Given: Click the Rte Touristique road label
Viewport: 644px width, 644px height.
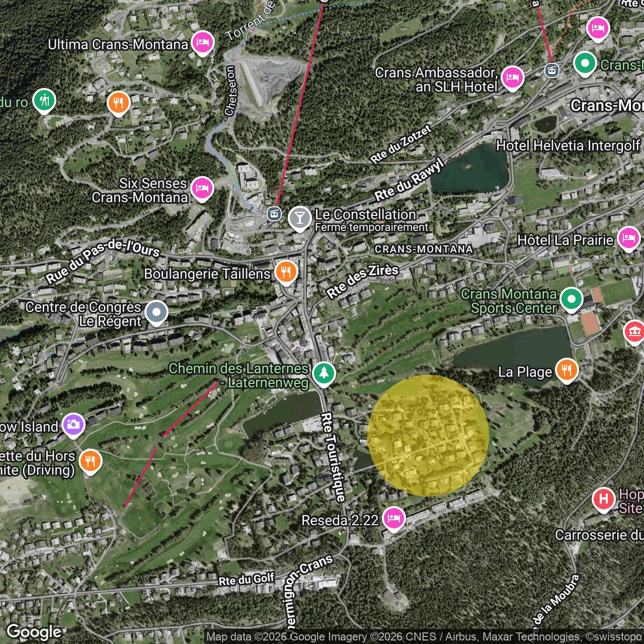Looking at the screenshot, I should pyautogui.click(x=333, y=457).
